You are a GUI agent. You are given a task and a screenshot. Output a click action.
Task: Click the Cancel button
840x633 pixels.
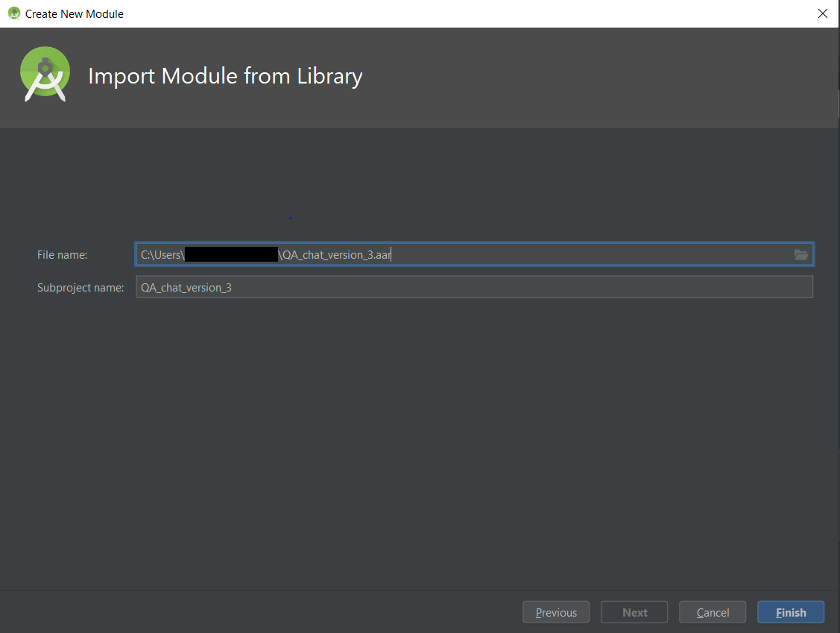coord(713,612)
